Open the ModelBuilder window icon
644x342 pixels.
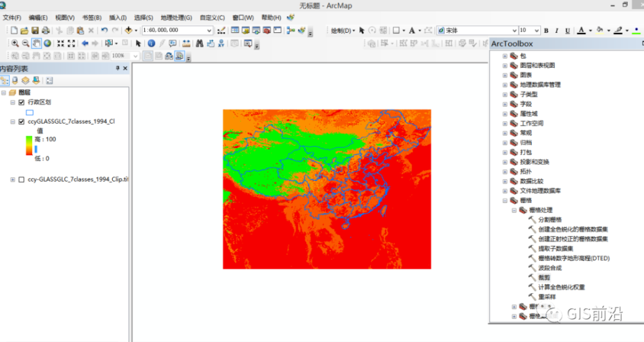(291, 30)
